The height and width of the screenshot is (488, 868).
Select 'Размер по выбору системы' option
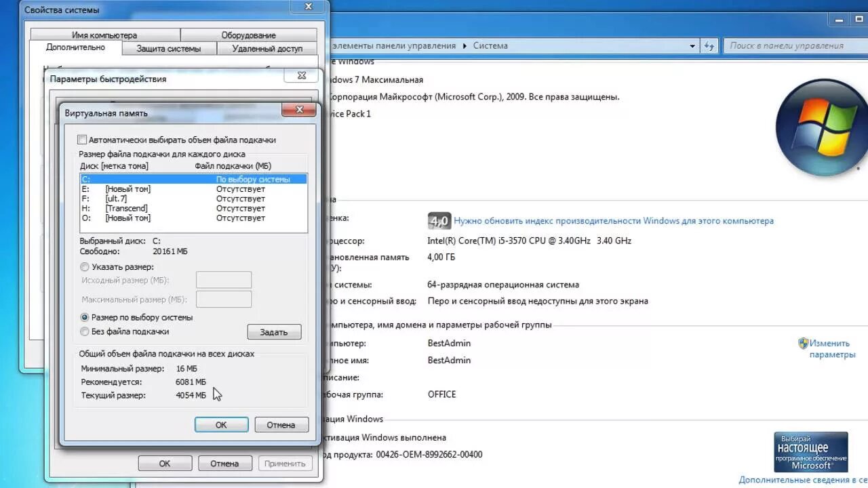click(85, 317)
